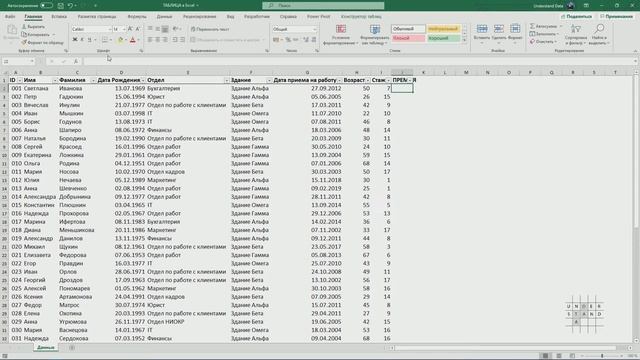This screenshot has width=640, height=360.
Task: Open Форматировать как таблицу gallery
Action: [x=375, y=35]
